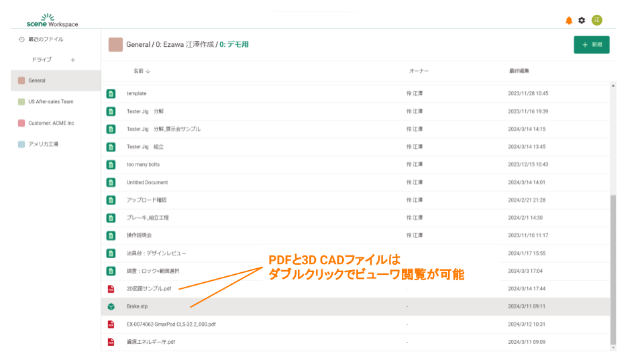Click the Scene Workspace logo

click(x=52, y=21)
